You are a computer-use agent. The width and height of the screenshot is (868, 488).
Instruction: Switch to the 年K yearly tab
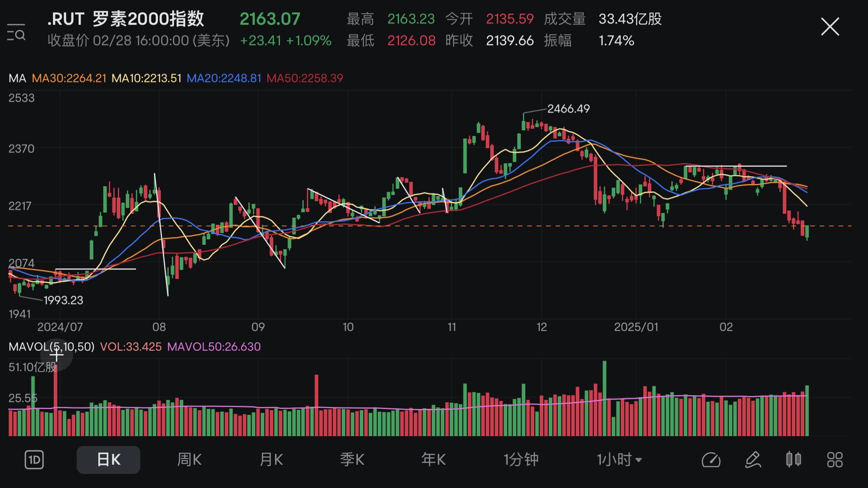click(434, 460)
